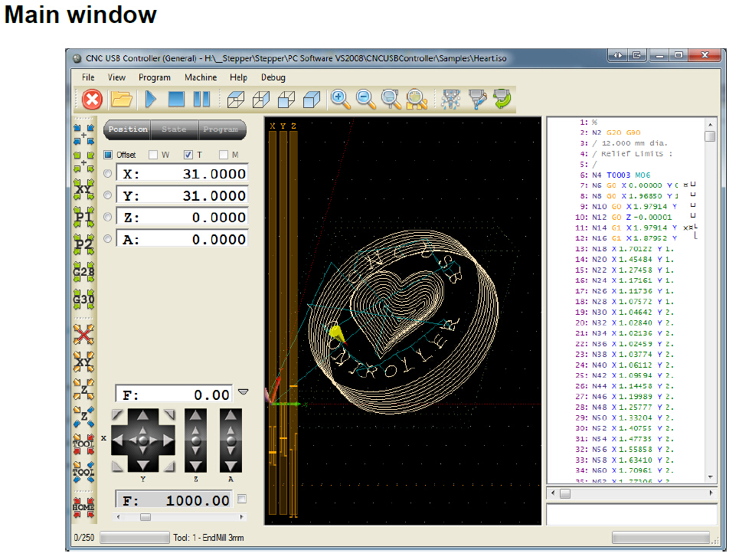This screenshot has width=739, height=560.
Task: Pause program execution with the Pause icon
Action: coord(201,99)
